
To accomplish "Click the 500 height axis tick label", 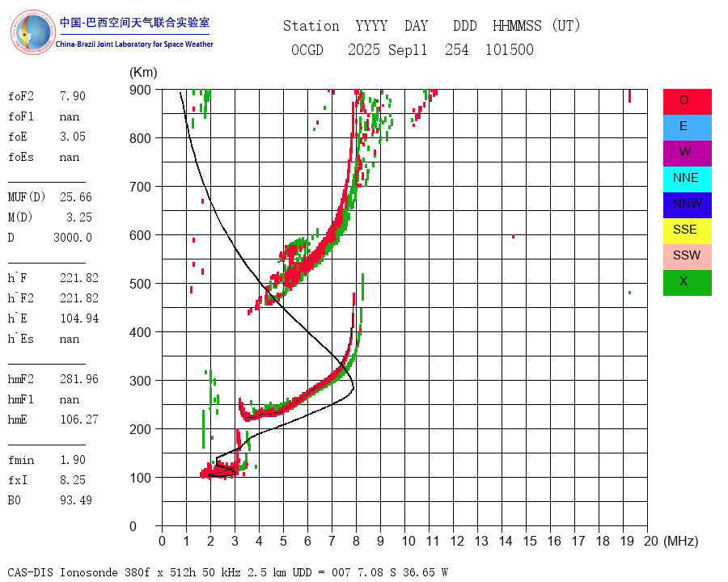I will pyautogui.click(x=140, y=284).
